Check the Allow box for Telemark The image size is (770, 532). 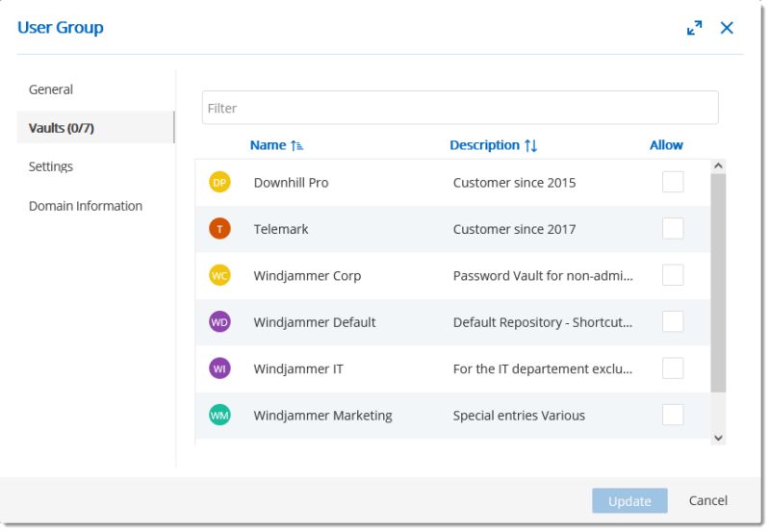coord(673,228)
